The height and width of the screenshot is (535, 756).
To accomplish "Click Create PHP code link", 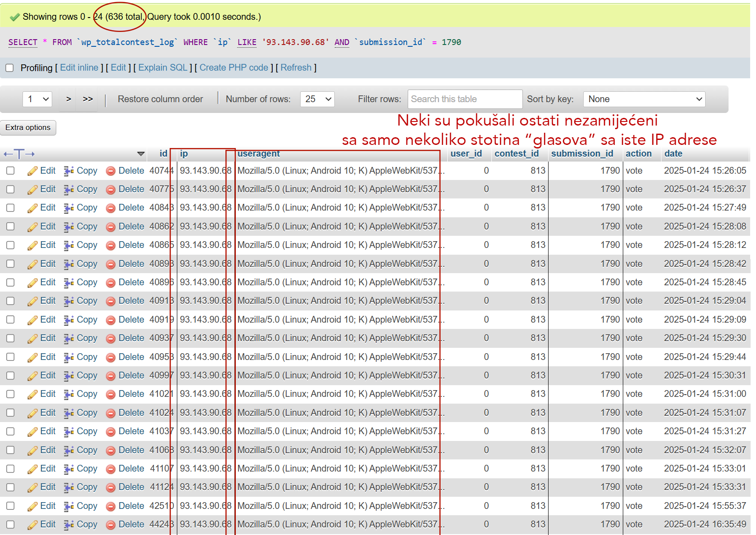I will tap(234, 67).
